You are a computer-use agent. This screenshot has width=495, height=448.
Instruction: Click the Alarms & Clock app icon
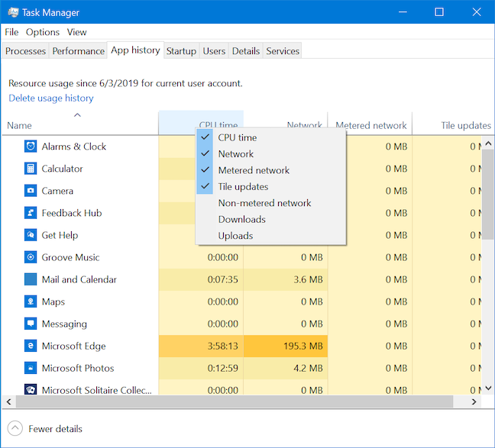point(31,147)
